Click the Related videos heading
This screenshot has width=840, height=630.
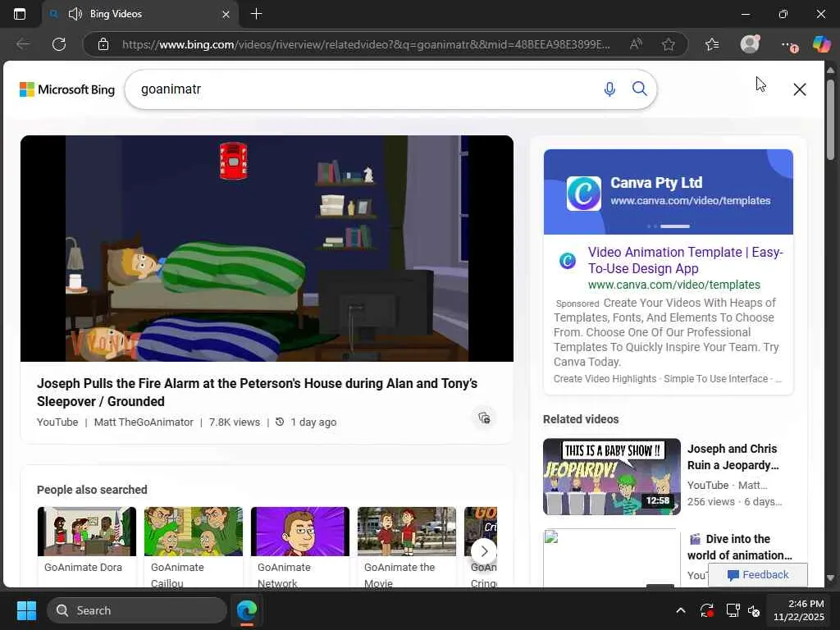pyautogui.click(x=581, y=419)
